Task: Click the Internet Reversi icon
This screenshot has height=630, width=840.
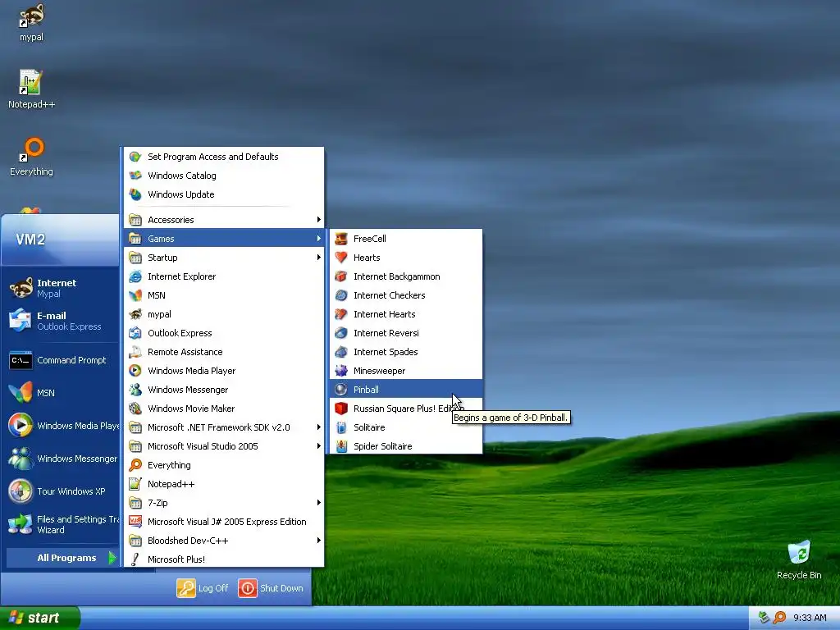Action: click(x=341, y=333)
